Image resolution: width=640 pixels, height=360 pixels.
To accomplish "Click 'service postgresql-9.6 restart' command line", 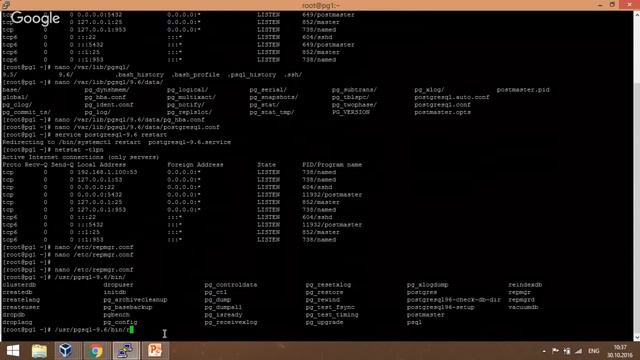I will [x=111, y=135].
